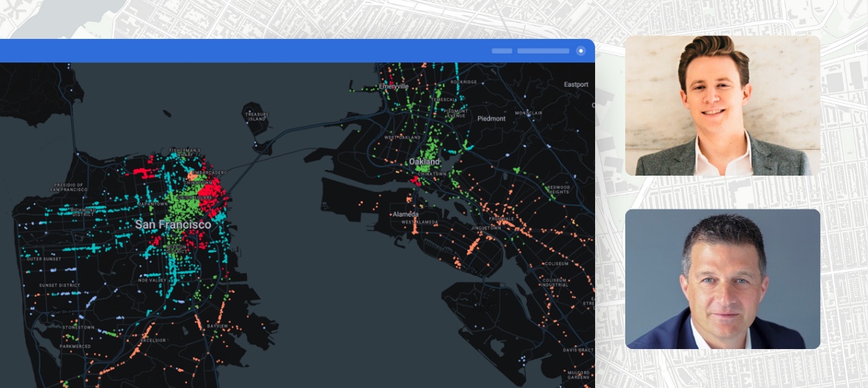This screenshot has width=868, height=388.
Task: Click the Parkmerced label
Action: tap(74, 346)
